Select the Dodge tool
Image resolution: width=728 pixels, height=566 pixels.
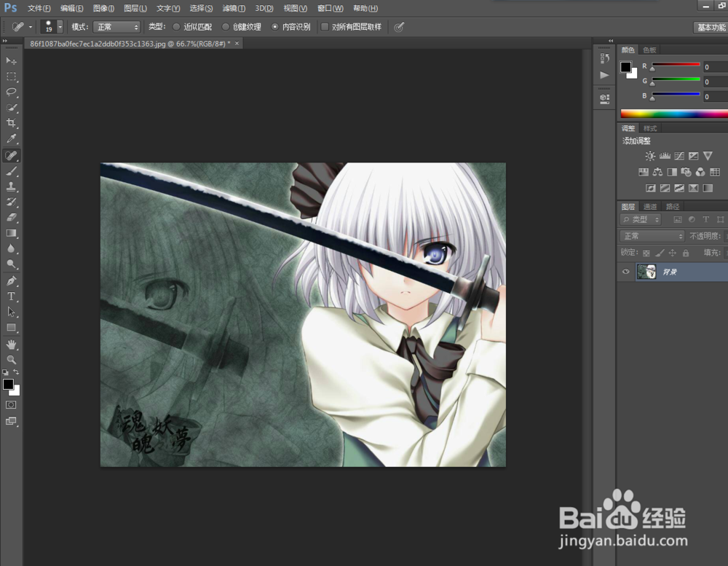11,264
